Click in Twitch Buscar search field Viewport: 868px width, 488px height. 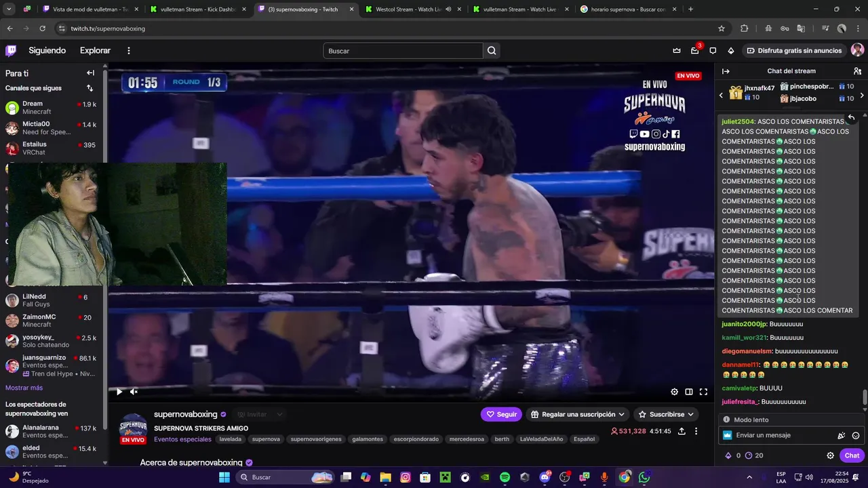[403, 51]
